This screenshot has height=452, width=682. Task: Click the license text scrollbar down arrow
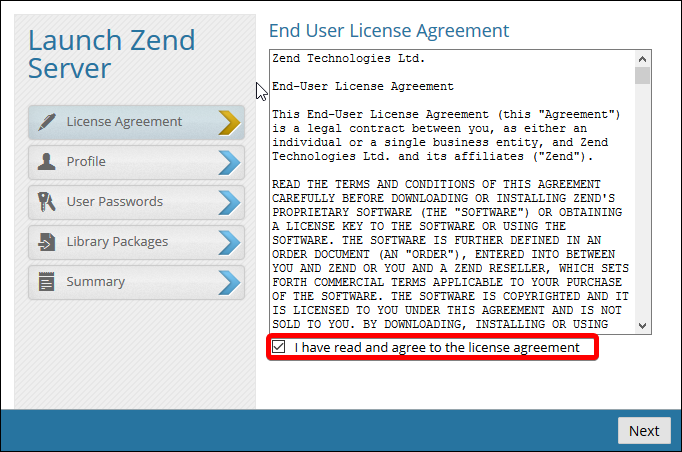point(642,325)
